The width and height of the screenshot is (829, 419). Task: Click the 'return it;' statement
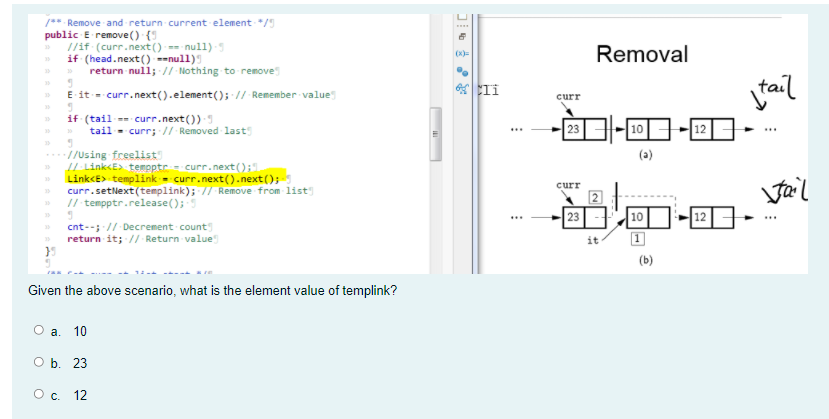[94, 239]
